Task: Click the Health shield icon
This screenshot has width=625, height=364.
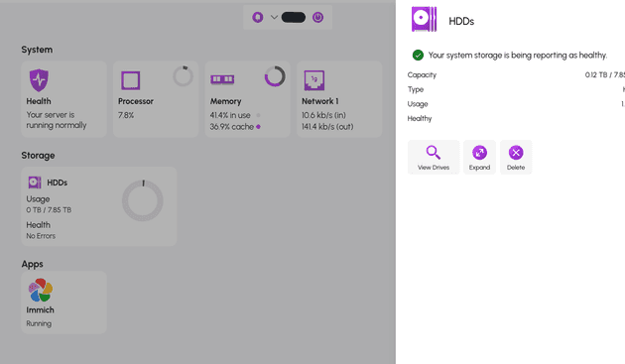Action: pyautogui.click(x=39, y=80)
